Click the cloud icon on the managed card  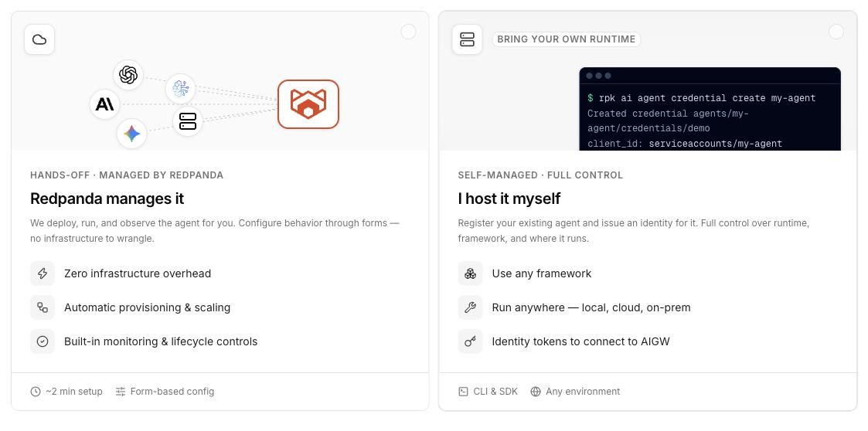39,39
